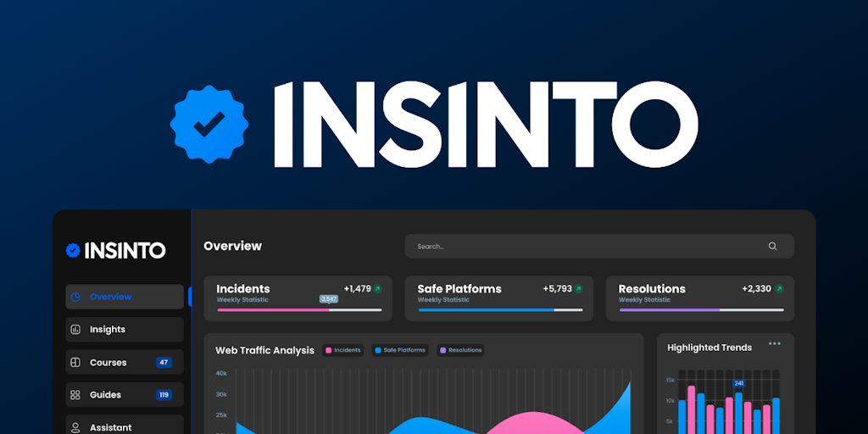Click the +2,330 Resolutions value
The width and height of the screenshot is (868, 434).
pos(757,289)
